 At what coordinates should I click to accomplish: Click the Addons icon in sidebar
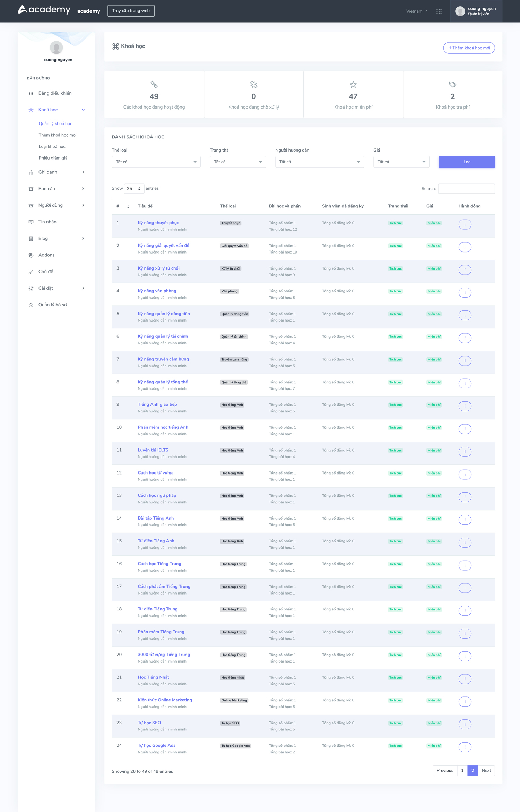click(x=31, y=255)
